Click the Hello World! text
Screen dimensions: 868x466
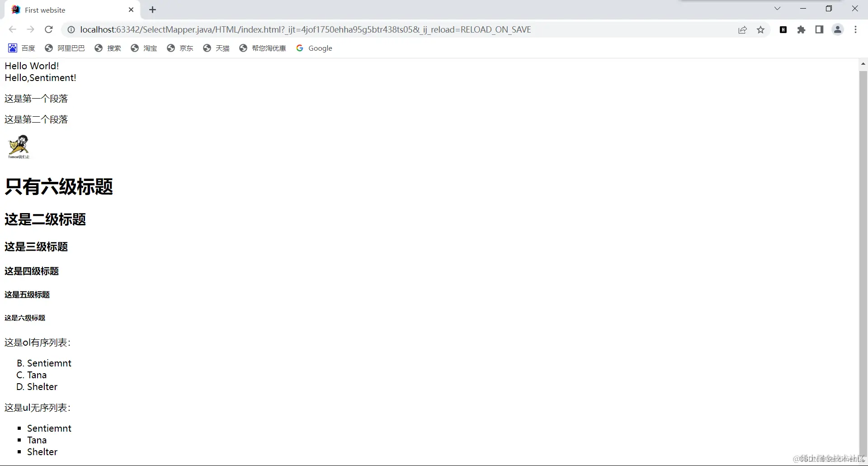(x=32, y=66)
